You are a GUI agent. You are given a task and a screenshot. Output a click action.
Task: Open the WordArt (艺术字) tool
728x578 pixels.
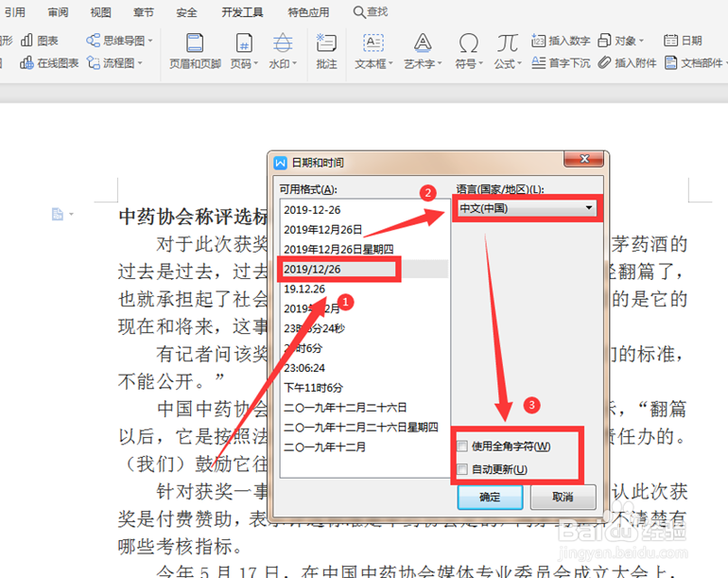point(423,51)
